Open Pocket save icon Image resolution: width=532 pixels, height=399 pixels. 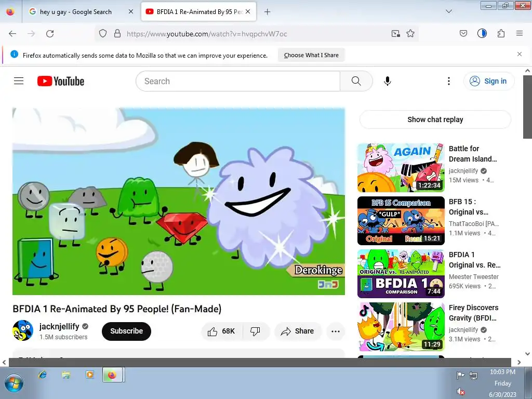coord(463,33)
